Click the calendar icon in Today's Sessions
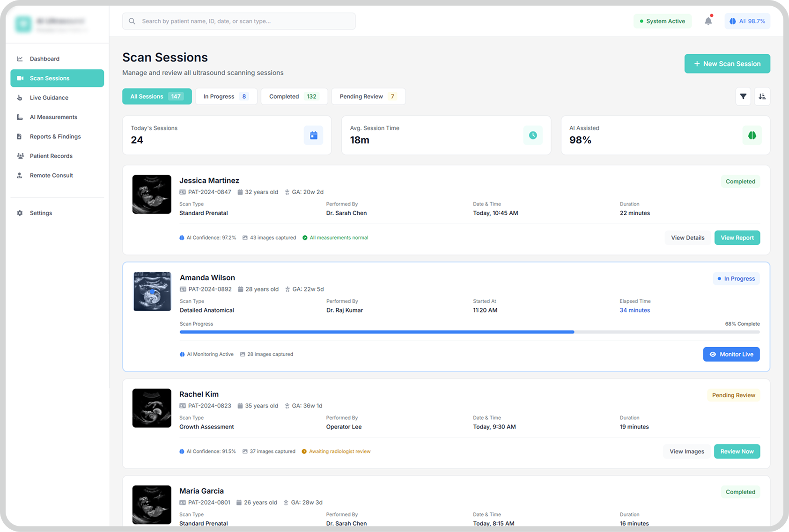 click(x=314, y=135)
